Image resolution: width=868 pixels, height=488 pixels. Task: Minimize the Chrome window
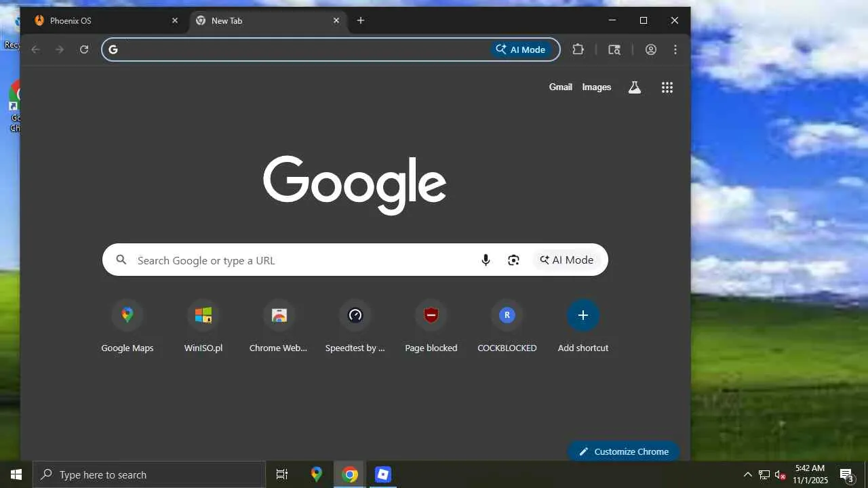click(612, 20)
